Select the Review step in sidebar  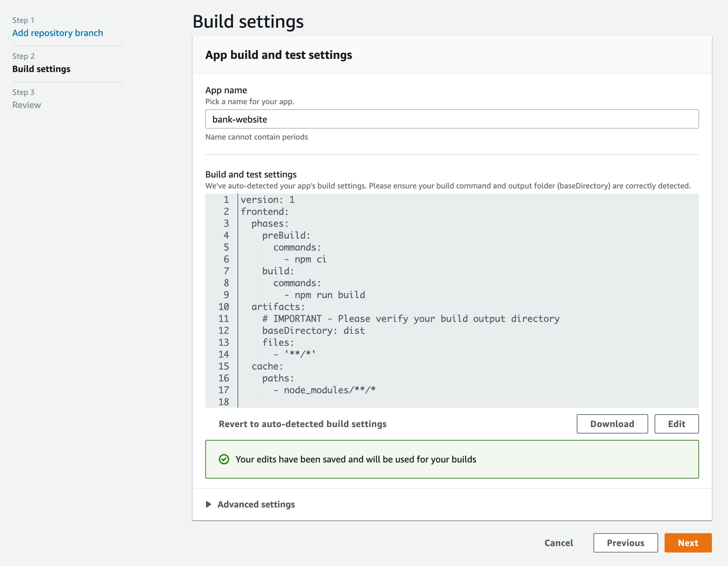pos(27,105)
